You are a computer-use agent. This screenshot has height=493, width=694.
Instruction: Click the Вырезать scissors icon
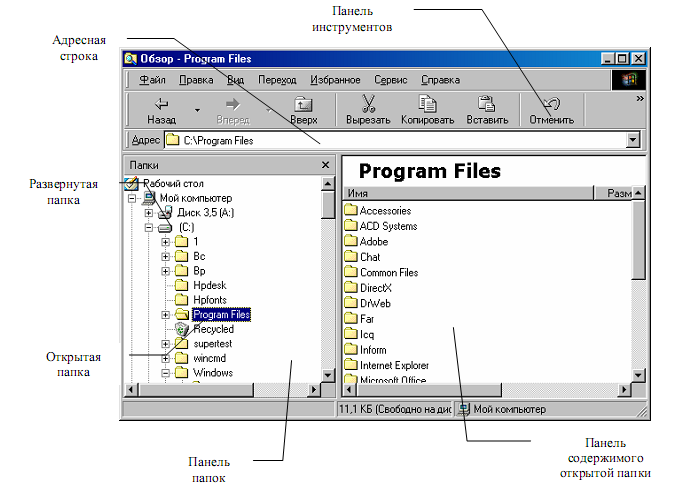coord(368,104)
